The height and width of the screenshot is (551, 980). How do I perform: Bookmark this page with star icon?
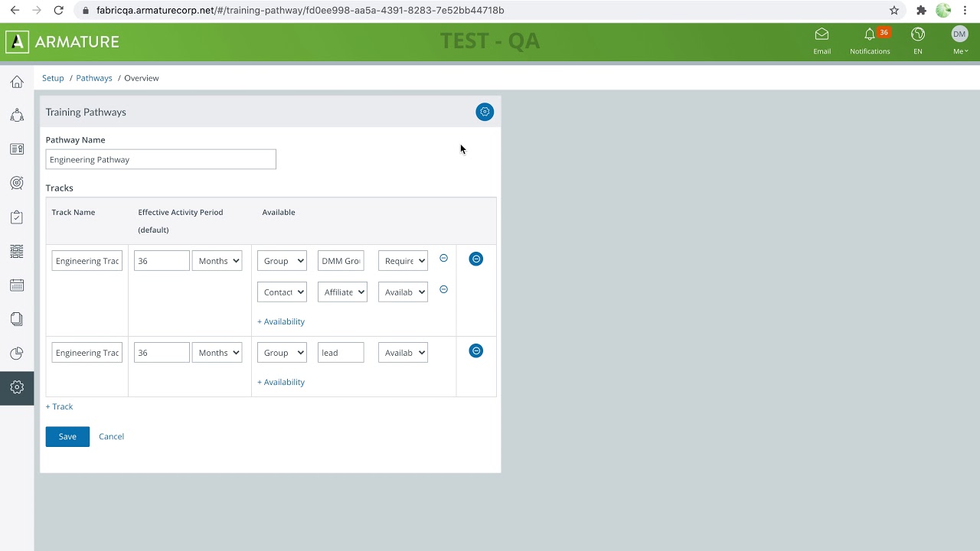tap(893, 10)
